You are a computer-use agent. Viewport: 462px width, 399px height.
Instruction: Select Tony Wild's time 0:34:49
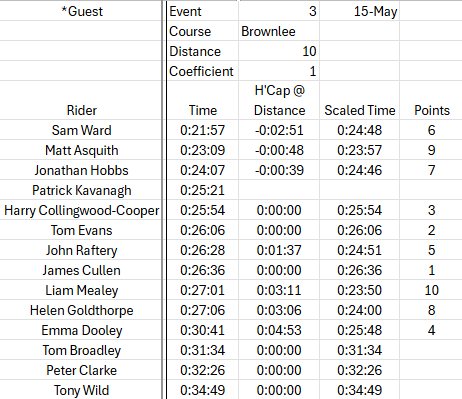click(x=203, y=390)
